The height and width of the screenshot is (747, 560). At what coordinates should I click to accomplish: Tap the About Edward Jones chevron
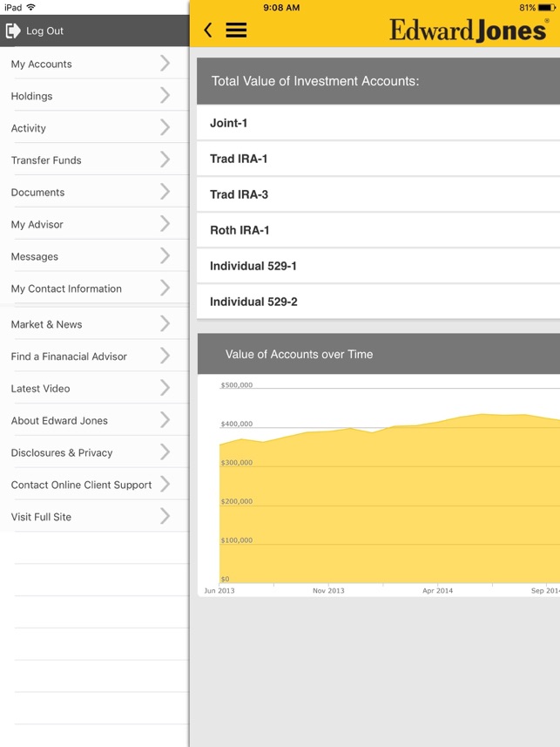[165, 420]
